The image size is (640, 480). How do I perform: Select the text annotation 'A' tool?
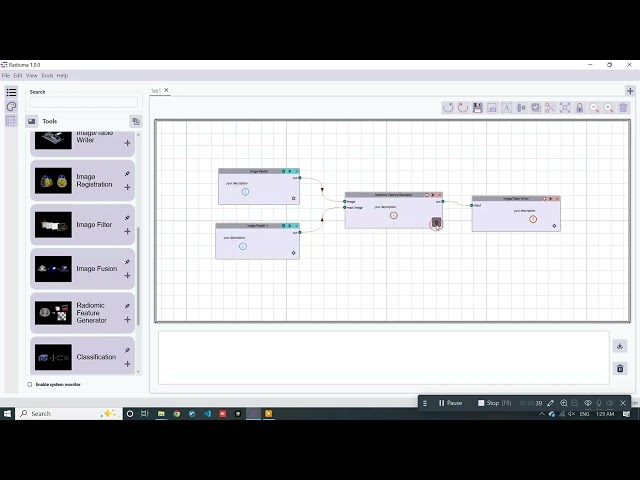(x=507, y=108)
